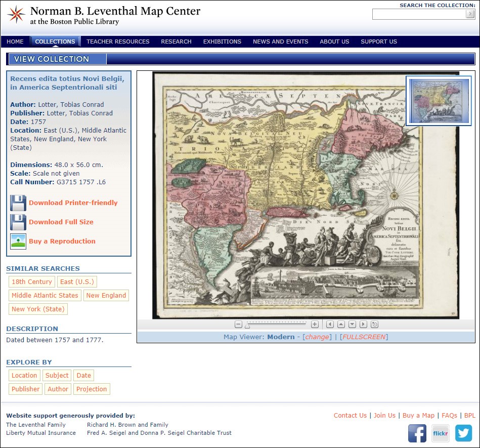Click the search the collection text field
Image resolution: width=480 pixels, height=448 pixels.
(419, 14)
